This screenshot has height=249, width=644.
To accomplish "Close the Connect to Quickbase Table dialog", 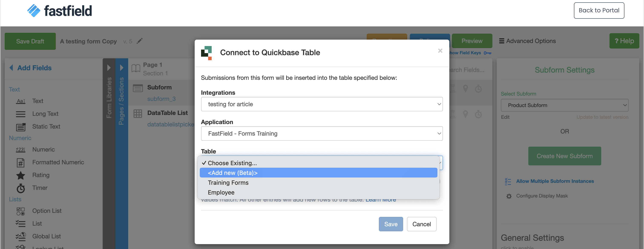I will (x=440, y=51).
